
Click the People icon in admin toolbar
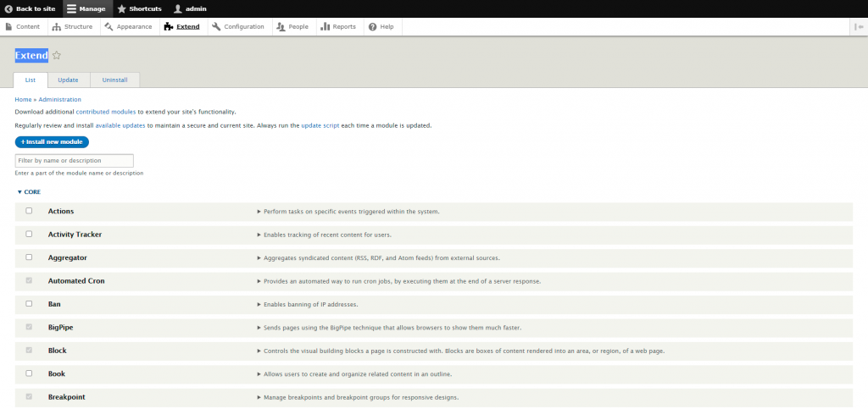click(x=281, y=27)
